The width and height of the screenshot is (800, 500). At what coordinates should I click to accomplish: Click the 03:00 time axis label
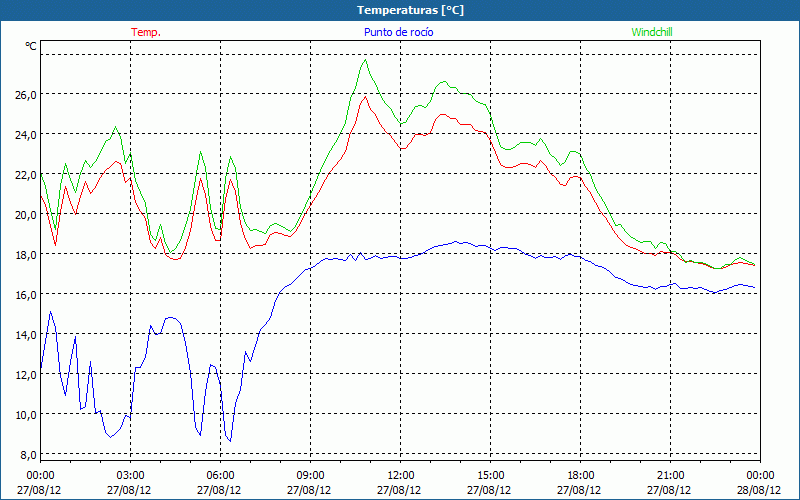click(x=130, y=476)
